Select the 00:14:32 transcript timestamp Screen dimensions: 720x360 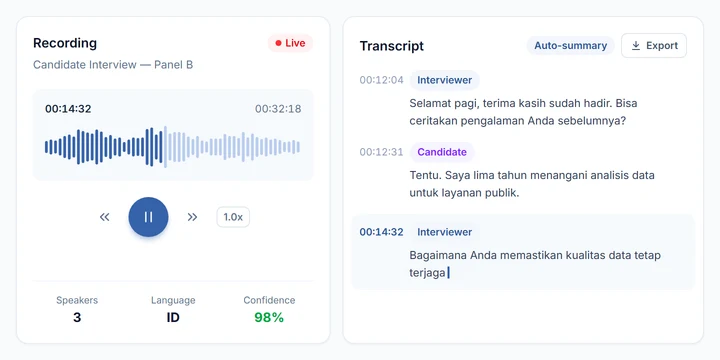coord(382,232)
